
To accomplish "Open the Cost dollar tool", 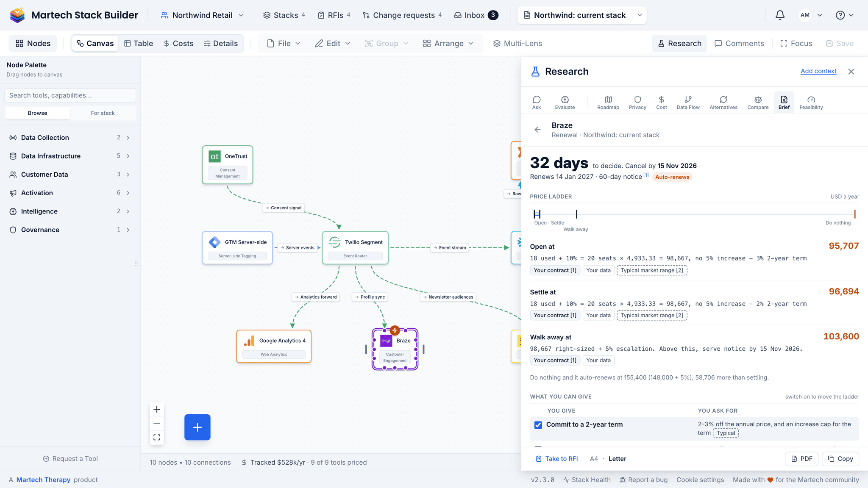I will coord(662,103).
